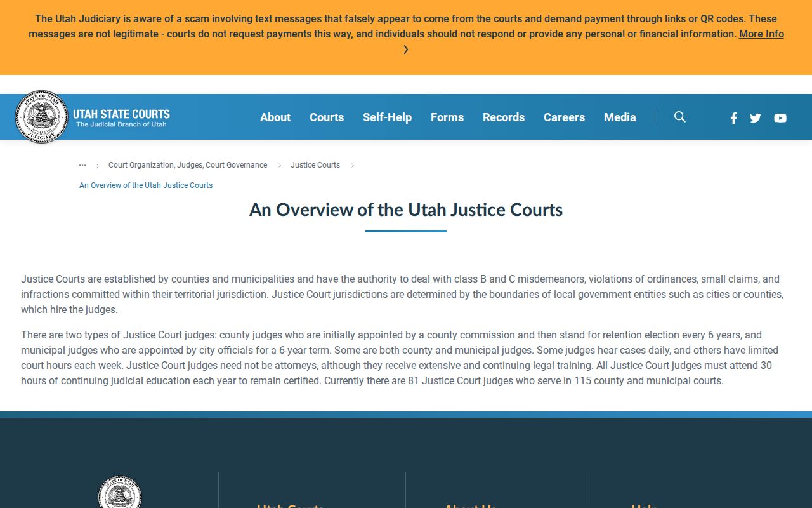Open the Courts menu
Image resolution: width=812 pixels, height=508 pixels.
point(327,117)
